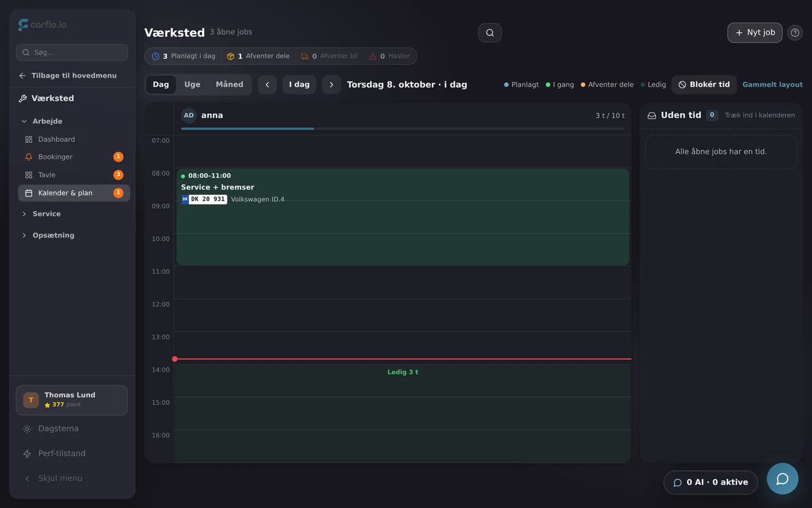Filter by Haster jobs
Screen dimensions: 812x508
tap(389, 56)
